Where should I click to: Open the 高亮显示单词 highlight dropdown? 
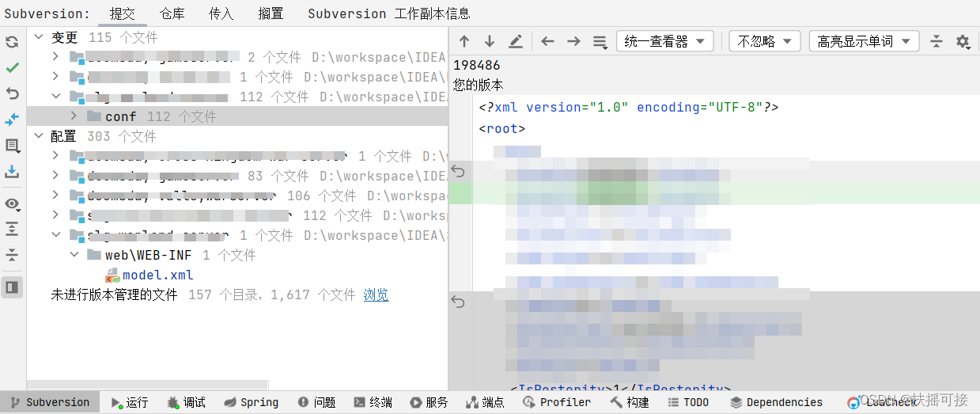click(864, 41)
